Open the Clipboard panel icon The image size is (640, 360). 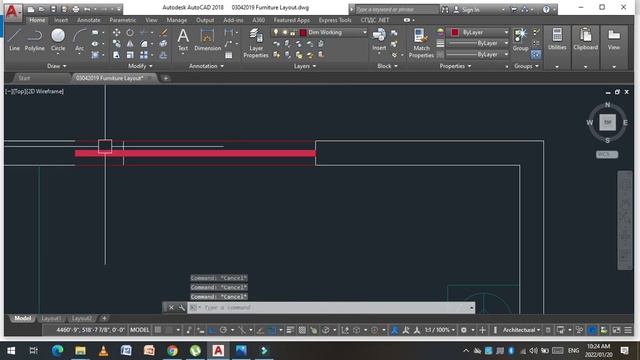click(586, 40)
